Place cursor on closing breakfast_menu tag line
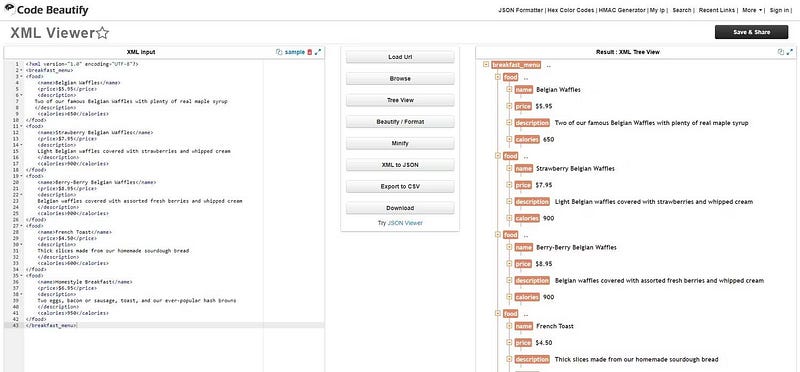Image resolution: width=800 pixels, height=372 pixels. click(52, 326)
